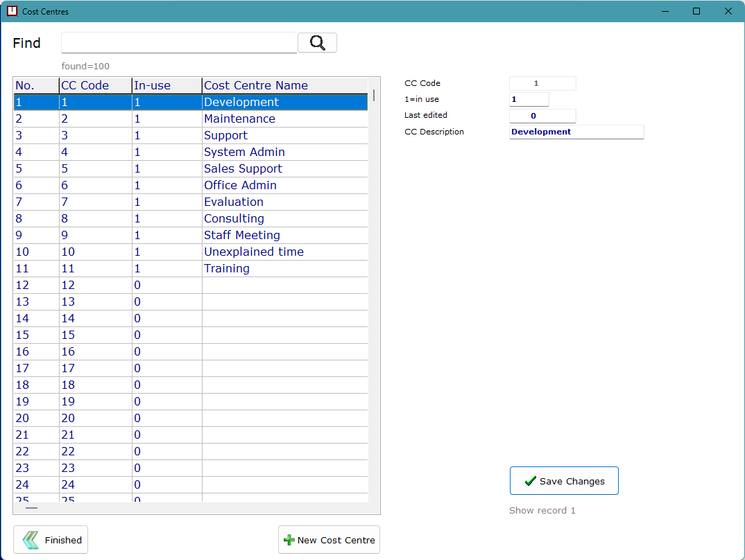Screen dimensions: 745x560
Task: Click the Last edited field
Action: click(542, 116)
